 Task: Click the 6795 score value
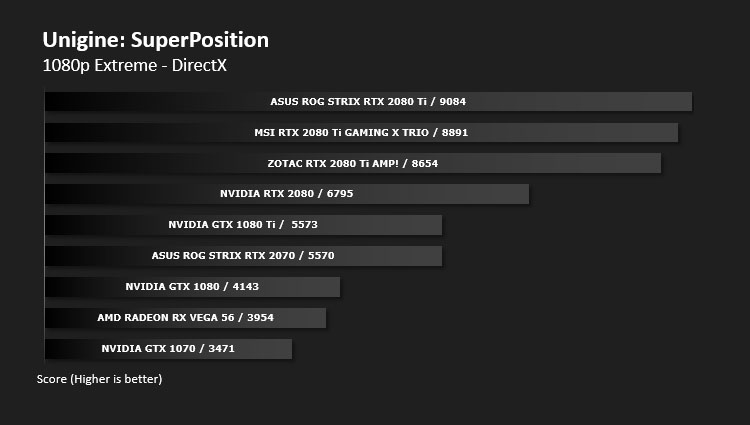click(x=340, y=194)
